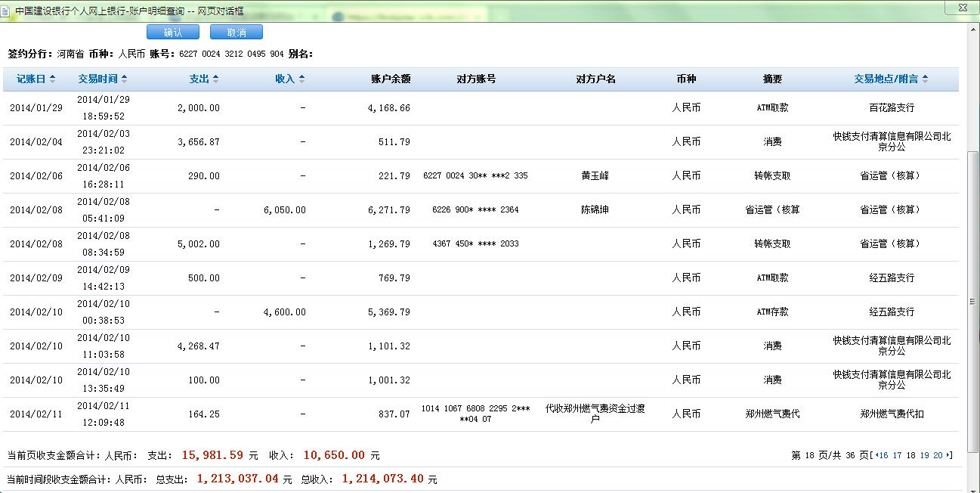The width and height of the screenshot is (980, 493).
Task: Click the scrollbar down arrow
Action: tap(973, 486)
